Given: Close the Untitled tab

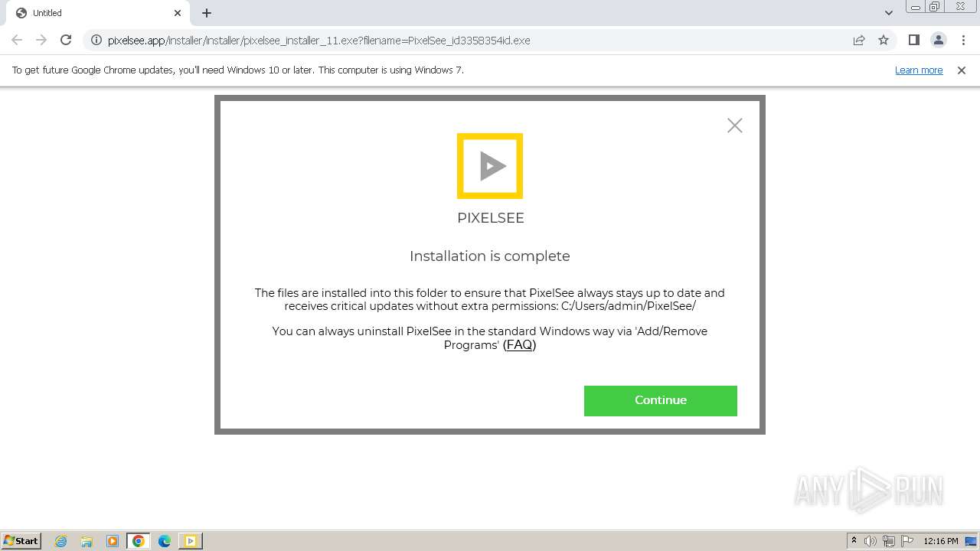Looking at the screenshot, I should pos(178,13).
